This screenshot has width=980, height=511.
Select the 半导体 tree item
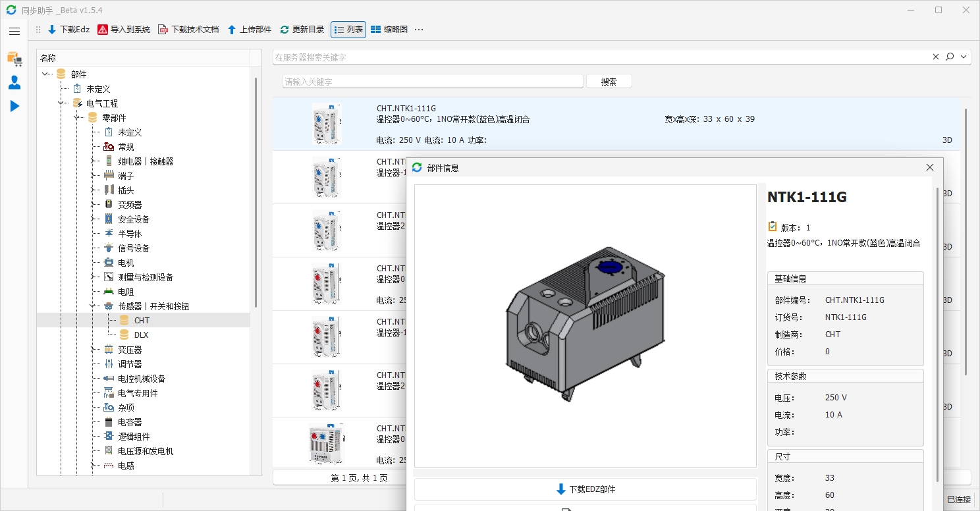[x=130, y=234]
